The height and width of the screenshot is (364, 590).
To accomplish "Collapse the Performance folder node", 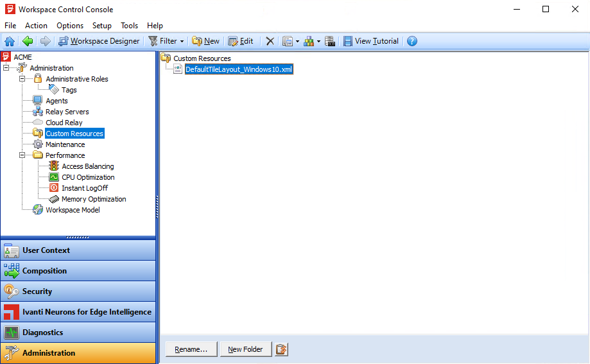I will point(22,155).
